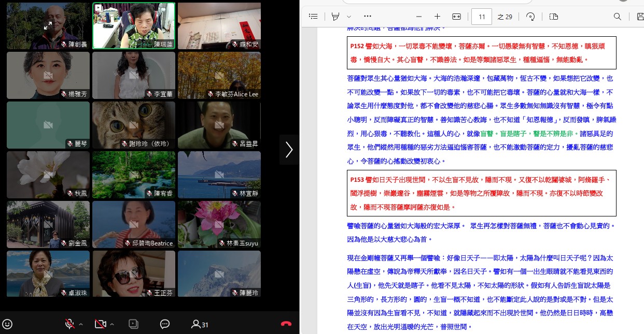The width and height of the screenshot is (644, 334).
Task: Expand the camera options arrow
Action: click(x=112, y=324)
